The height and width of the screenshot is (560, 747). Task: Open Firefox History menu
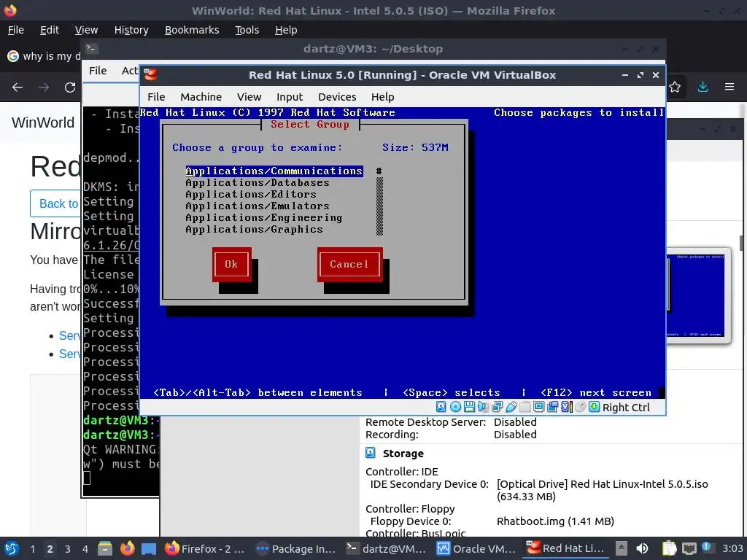(131, 30)
